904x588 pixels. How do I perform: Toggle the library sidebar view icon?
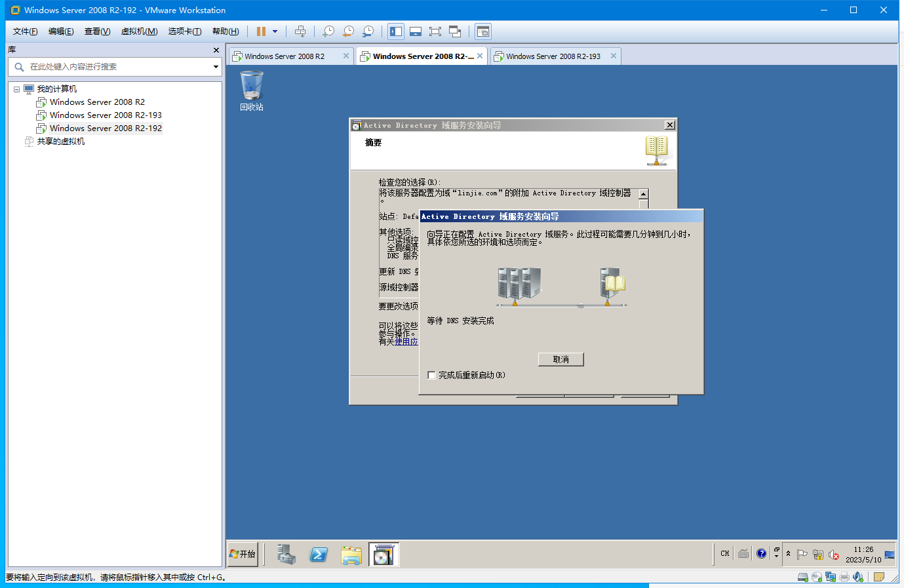[x=396, y=31]
